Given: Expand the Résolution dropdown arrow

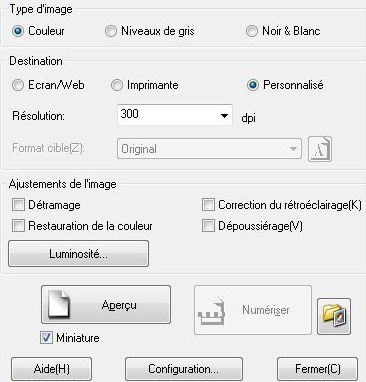Looking at the screenshot, I should click(225, 116).
